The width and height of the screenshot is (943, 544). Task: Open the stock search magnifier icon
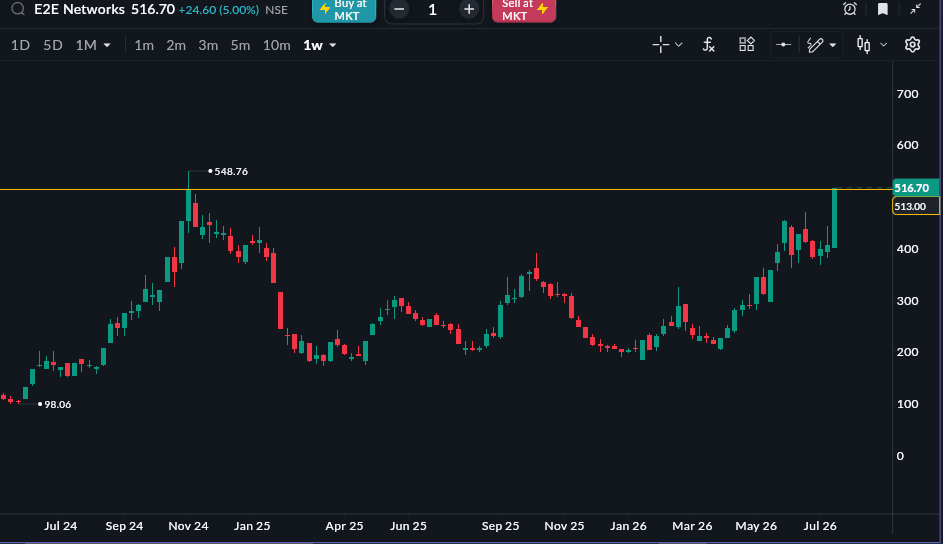tap(18, 9)
